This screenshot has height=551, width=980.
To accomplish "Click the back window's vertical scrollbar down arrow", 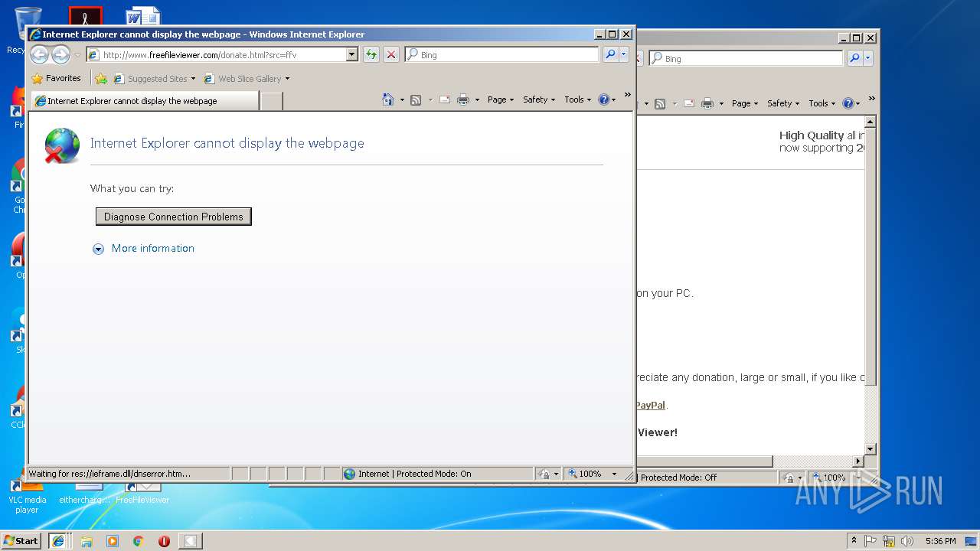I will coord(871,449).
